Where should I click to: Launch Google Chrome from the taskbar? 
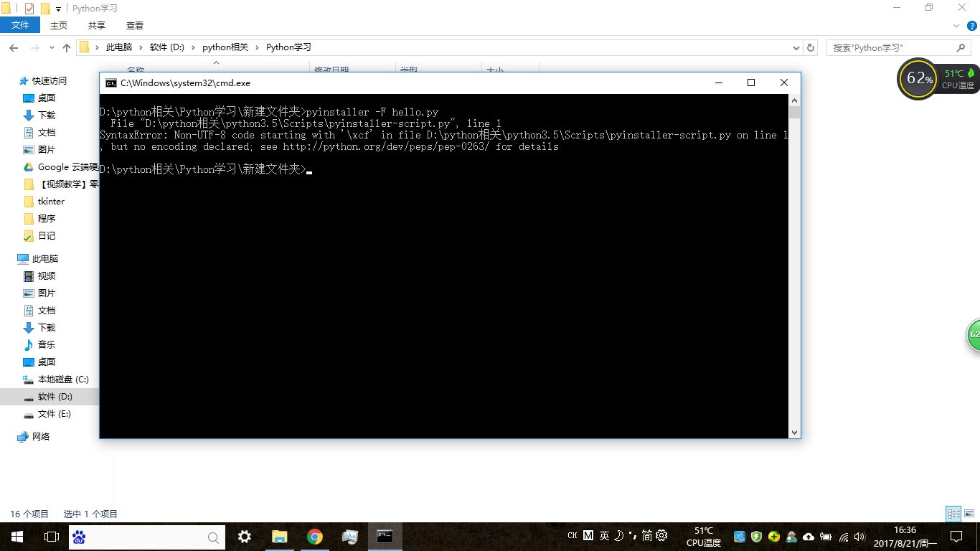click(x=314, y=537)
